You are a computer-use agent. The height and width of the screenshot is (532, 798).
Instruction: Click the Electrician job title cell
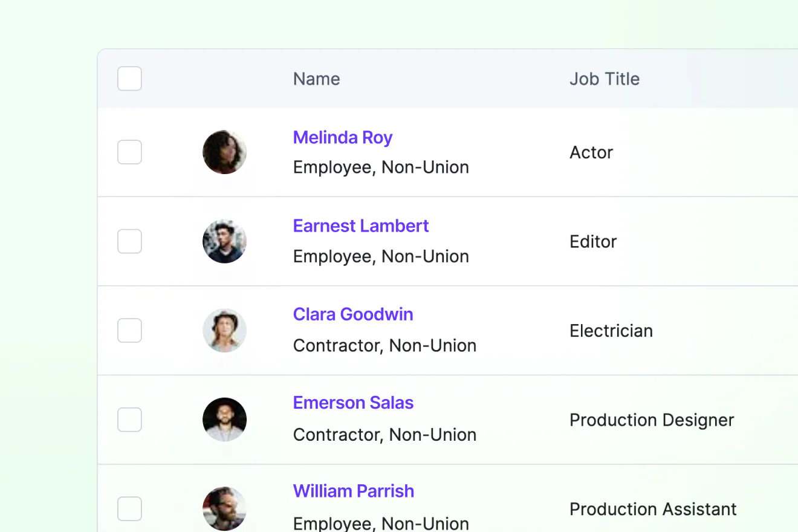click(x=611, y=331)
